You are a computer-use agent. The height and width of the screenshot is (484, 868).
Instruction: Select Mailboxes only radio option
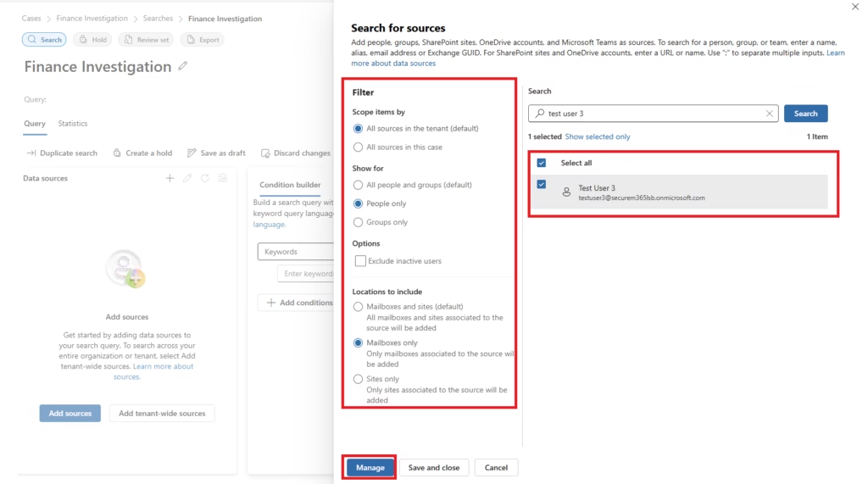(359, 342)
